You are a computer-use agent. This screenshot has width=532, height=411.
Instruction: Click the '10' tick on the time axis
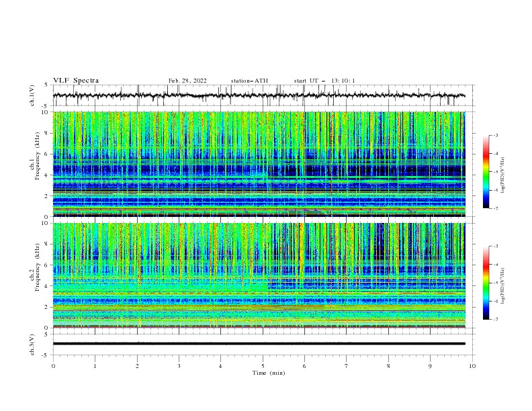pyautogui.click(x=472, y=366)
